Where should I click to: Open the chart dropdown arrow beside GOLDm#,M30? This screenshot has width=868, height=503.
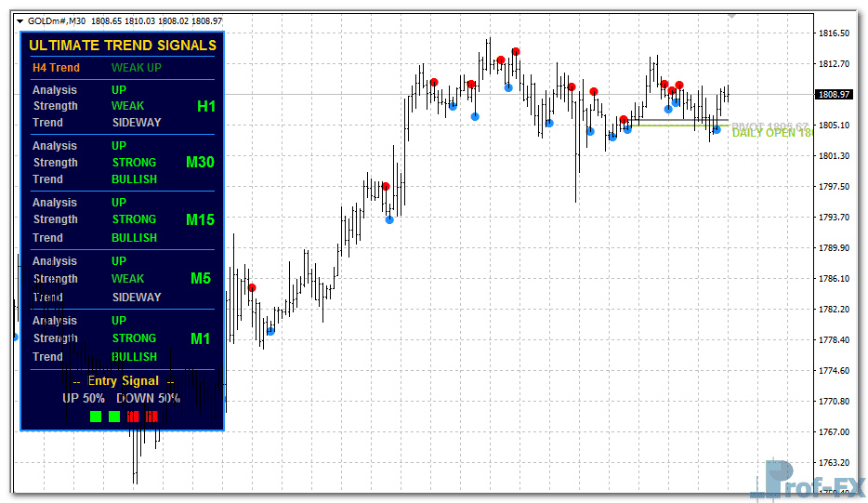click(20, 20)
